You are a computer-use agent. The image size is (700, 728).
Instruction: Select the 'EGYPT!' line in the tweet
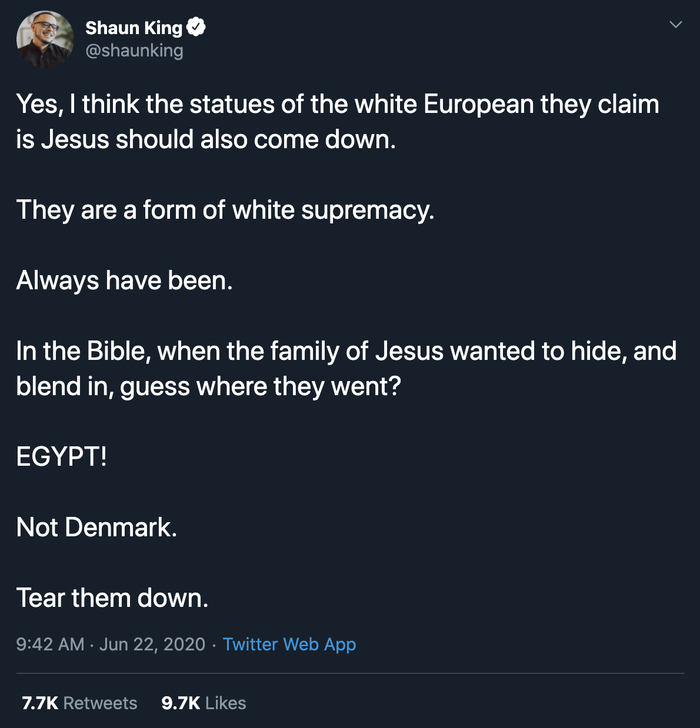62,457
